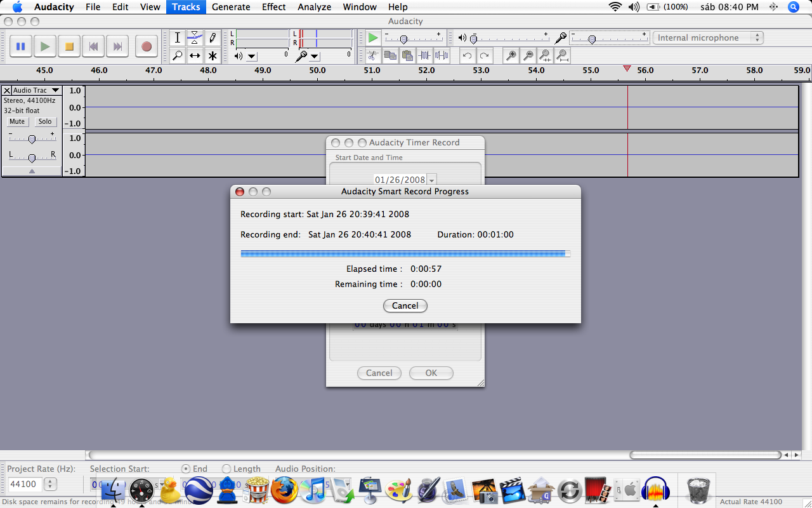
Task: Click the Zoom Out magnifier
Action: 528,55
